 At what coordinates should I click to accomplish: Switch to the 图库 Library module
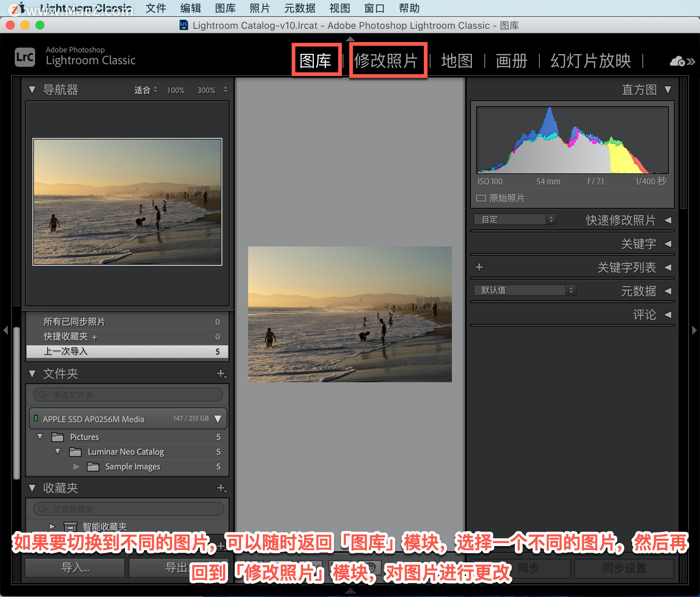315,61
